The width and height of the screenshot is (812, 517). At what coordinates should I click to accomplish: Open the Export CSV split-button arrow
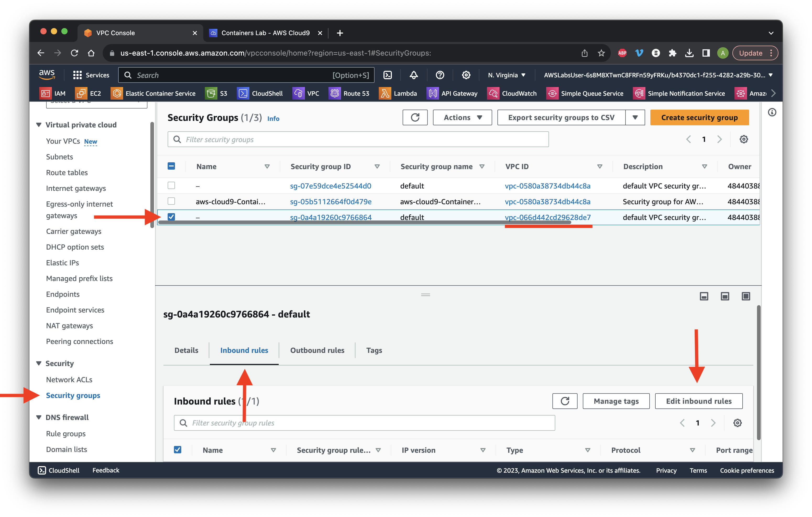point(635,117)
